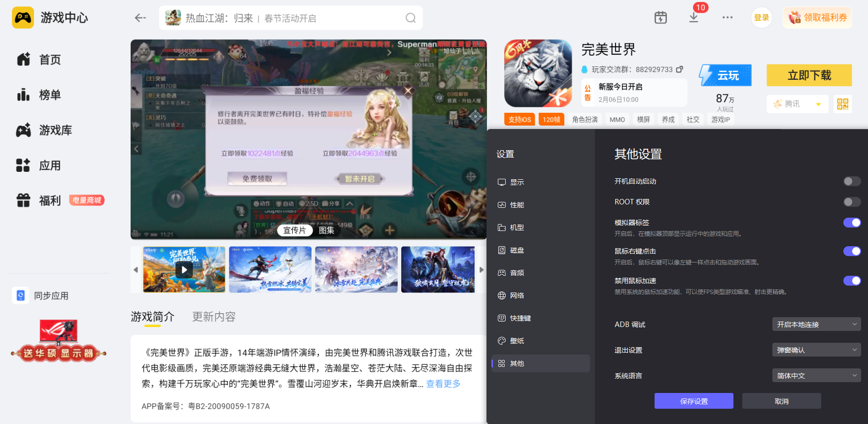The height and width of the screenshot is (424, 868).
Task: Click the 角色扮演 tag
Action: pos(585,120)
